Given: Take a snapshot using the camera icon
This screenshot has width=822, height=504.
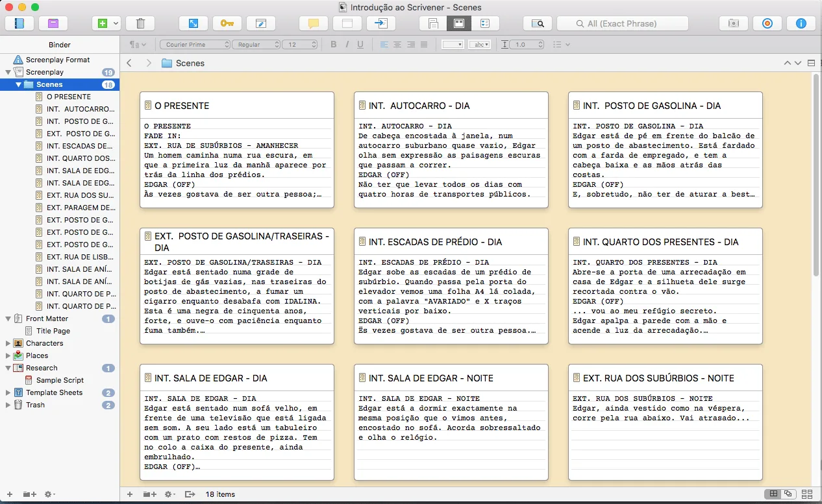Looking at the screenshot, I should [x=734, y=23].
